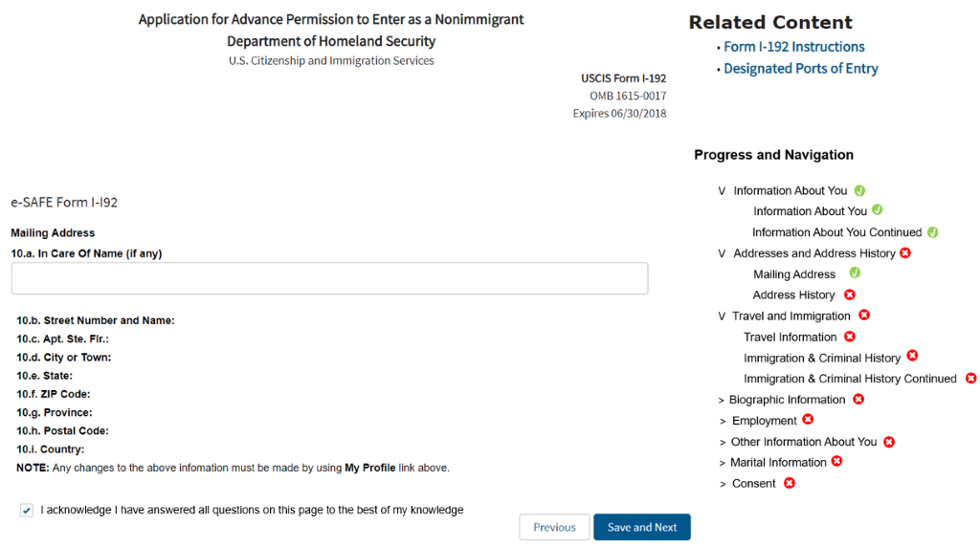Click red error icon beside Consent
The image size is (980, 546).
(x=790, y=483)
